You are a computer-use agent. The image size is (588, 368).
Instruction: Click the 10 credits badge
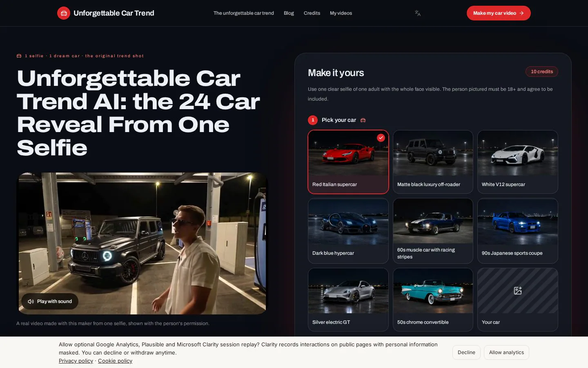point(542,72)
